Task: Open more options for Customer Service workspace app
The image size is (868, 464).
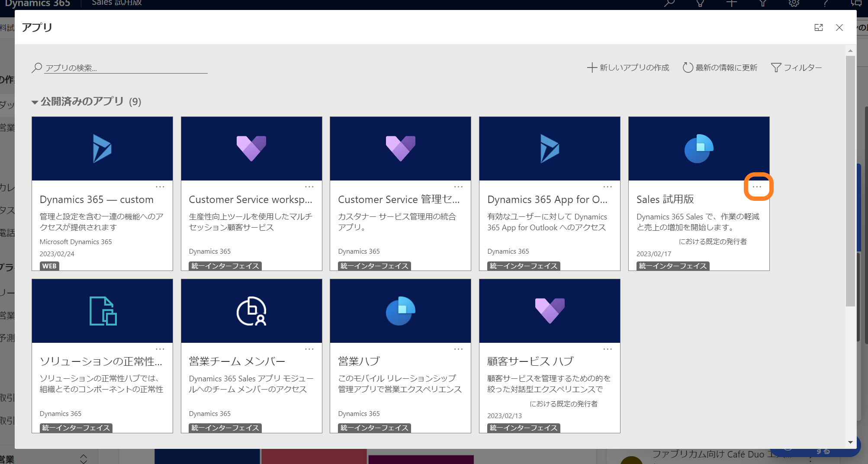Action: [x=309, y=187]
